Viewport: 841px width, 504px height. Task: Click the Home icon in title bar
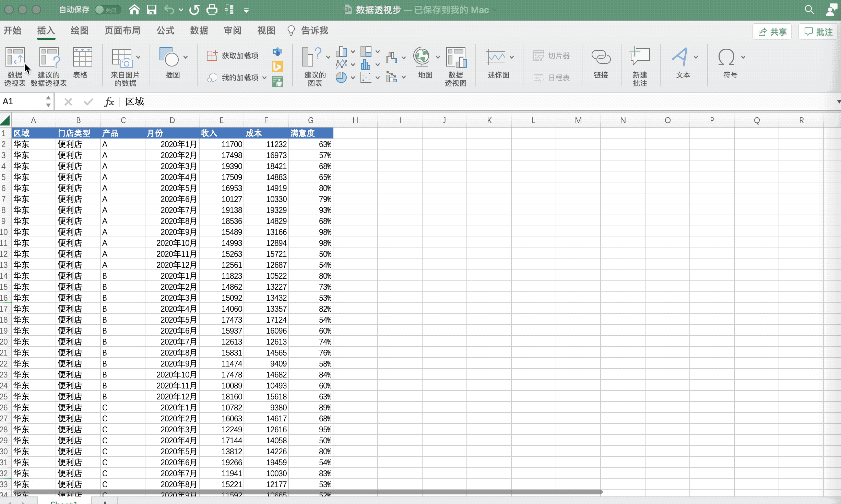coord(134,10)
